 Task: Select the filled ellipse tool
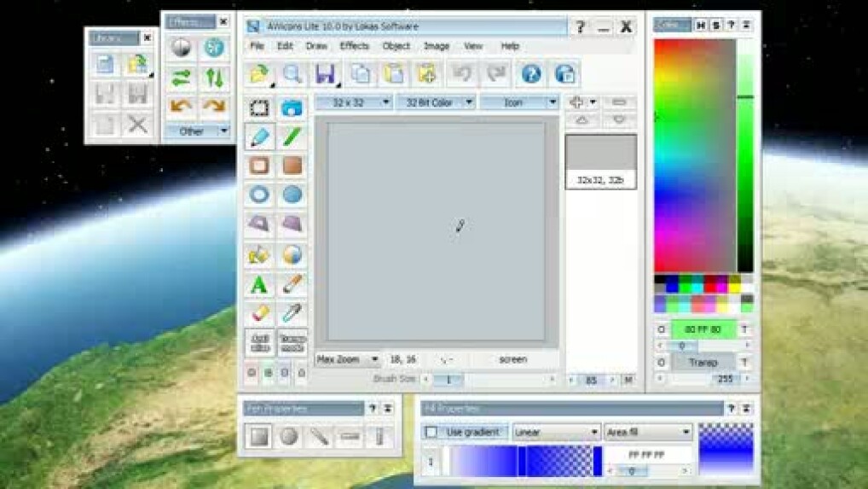(292, 195)
